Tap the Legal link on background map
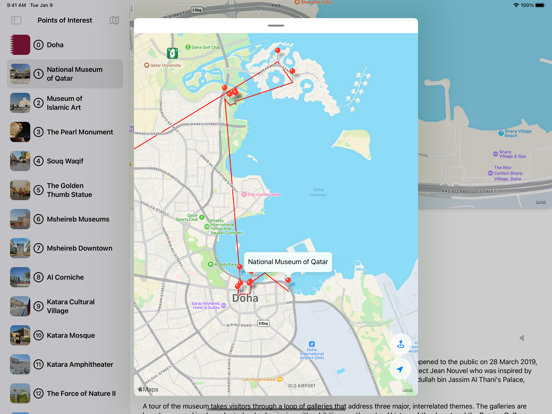552x414 pixels. (x=541, y=202)
